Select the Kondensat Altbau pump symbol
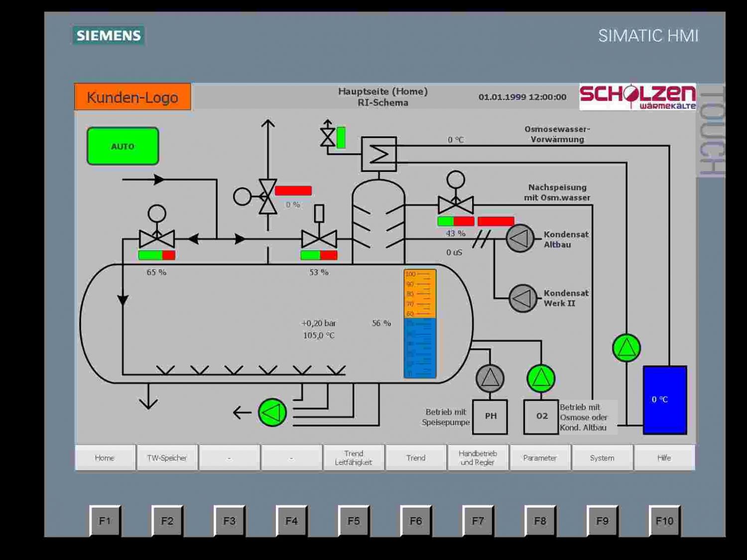The image size is (747, 560). [x=520, y=238]
